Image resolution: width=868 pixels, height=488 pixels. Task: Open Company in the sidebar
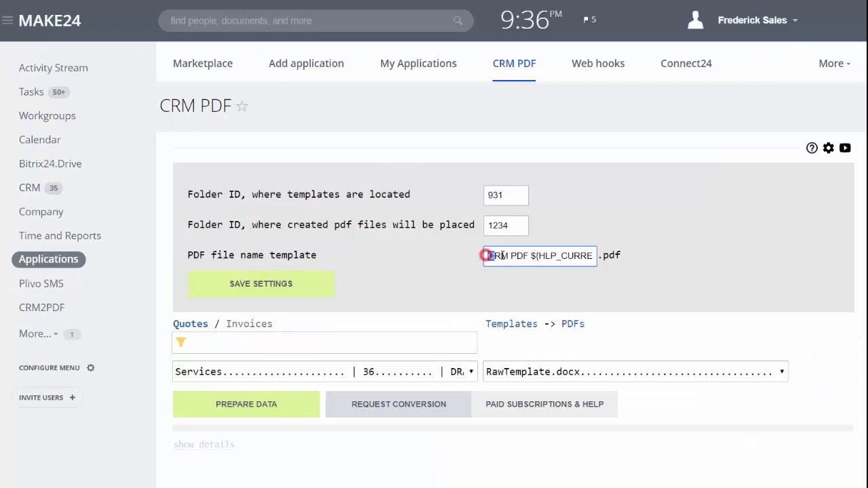[41, 211]
